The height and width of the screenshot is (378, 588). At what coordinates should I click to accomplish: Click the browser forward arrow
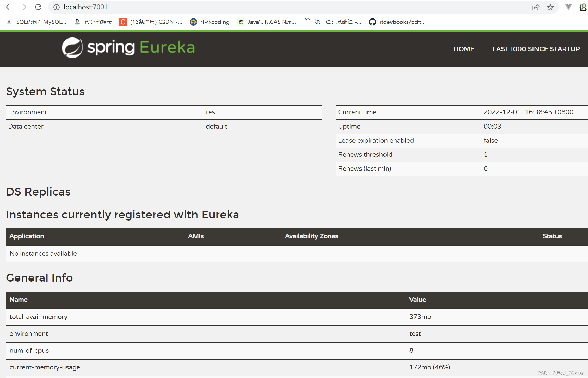[24, 7]
